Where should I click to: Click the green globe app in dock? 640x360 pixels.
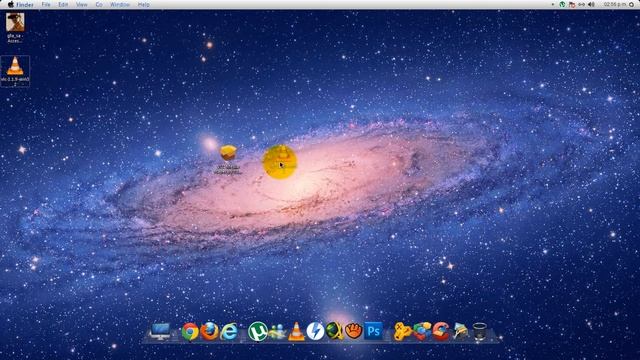[x=334, y=331]
